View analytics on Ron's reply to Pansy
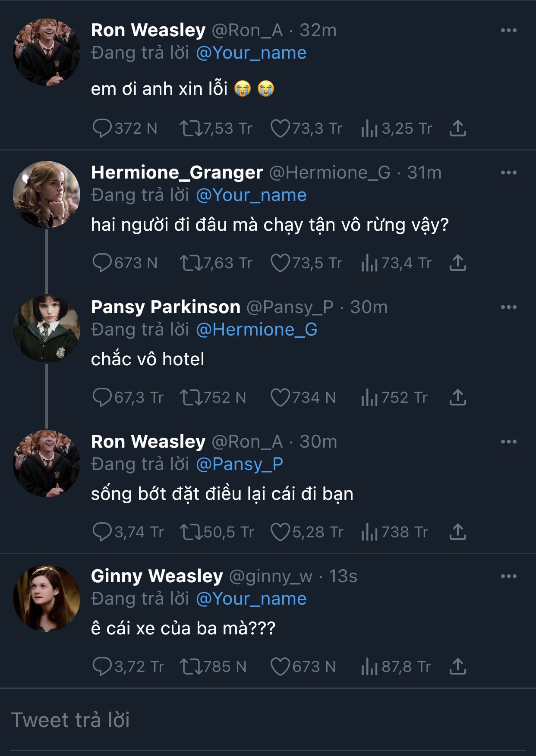 pos(369,532)
